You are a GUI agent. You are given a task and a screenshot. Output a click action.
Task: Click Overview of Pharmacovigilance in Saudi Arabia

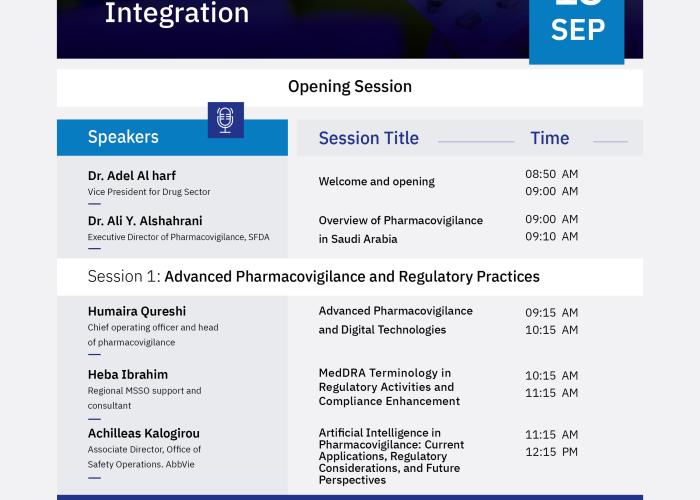[x=401, y=230]
